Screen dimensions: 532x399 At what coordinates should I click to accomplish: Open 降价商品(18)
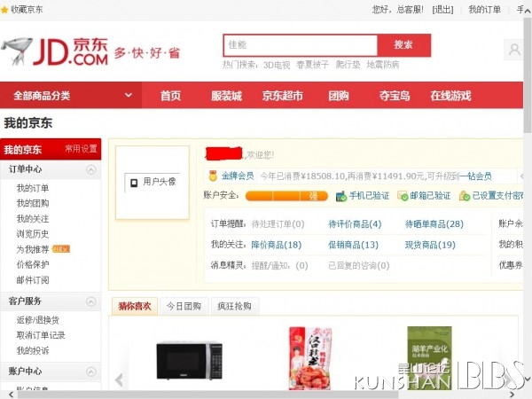click(x=276, y=245)
